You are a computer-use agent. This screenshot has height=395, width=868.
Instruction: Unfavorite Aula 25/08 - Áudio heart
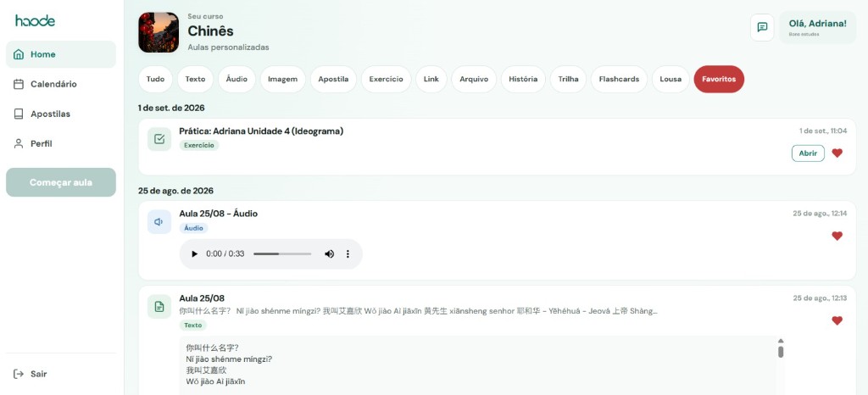pyautogui.click(x=837, y=236)
